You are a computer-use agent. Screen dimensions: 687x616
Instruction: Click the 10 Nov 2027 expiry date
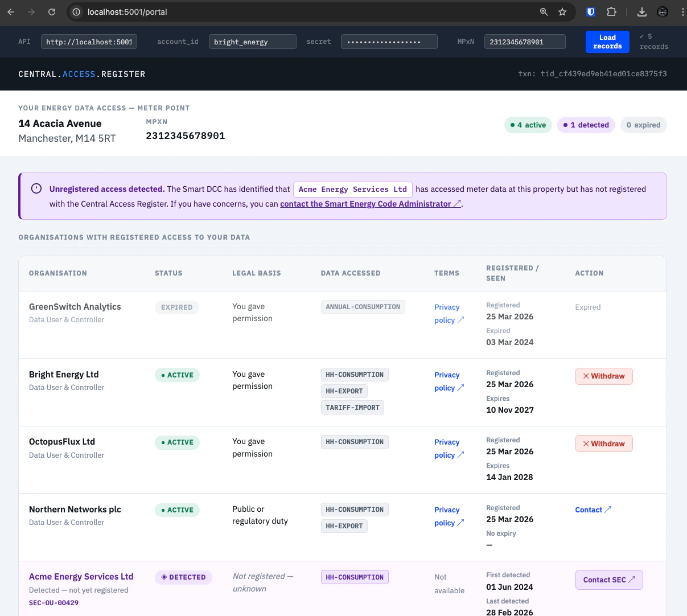(x=510, y=410)
